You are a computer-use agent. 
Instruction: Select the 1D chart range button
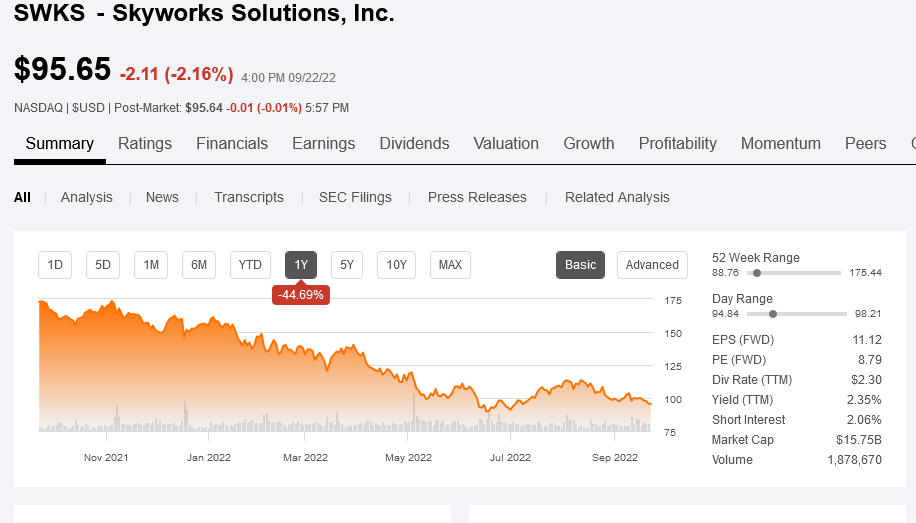[x=55, y=265]
